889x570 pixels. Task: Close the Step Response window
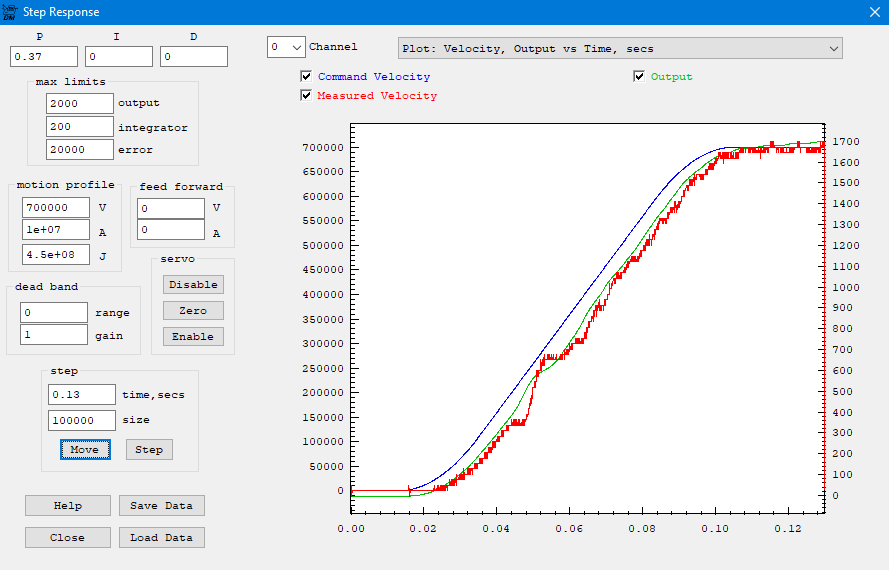(x=873, y=13)
